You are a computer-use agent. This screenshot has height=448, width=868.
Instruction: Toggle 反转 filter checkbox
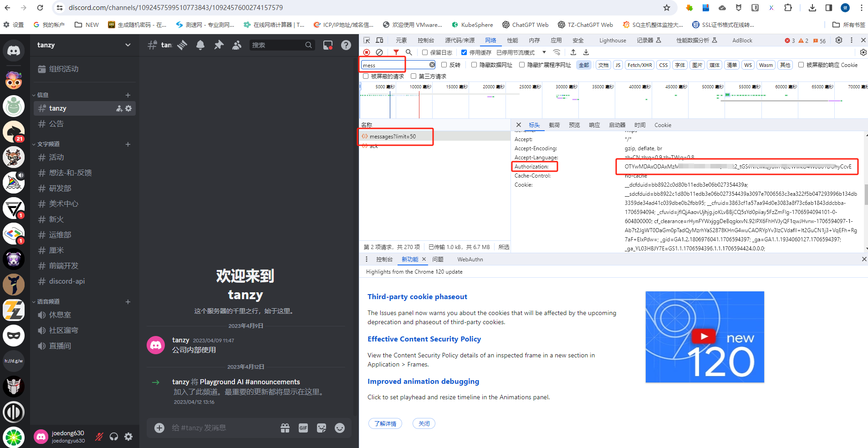[444, 65]
